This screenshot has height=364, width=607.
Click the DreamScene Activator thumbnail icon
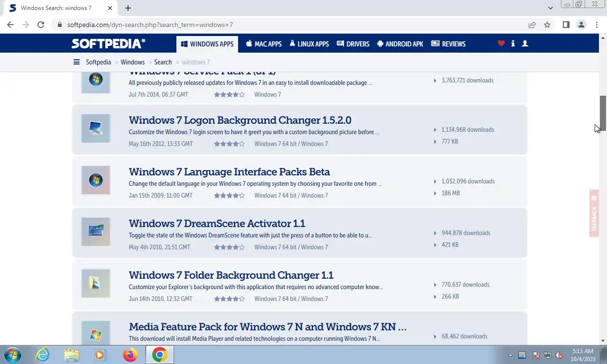(96, 232)
